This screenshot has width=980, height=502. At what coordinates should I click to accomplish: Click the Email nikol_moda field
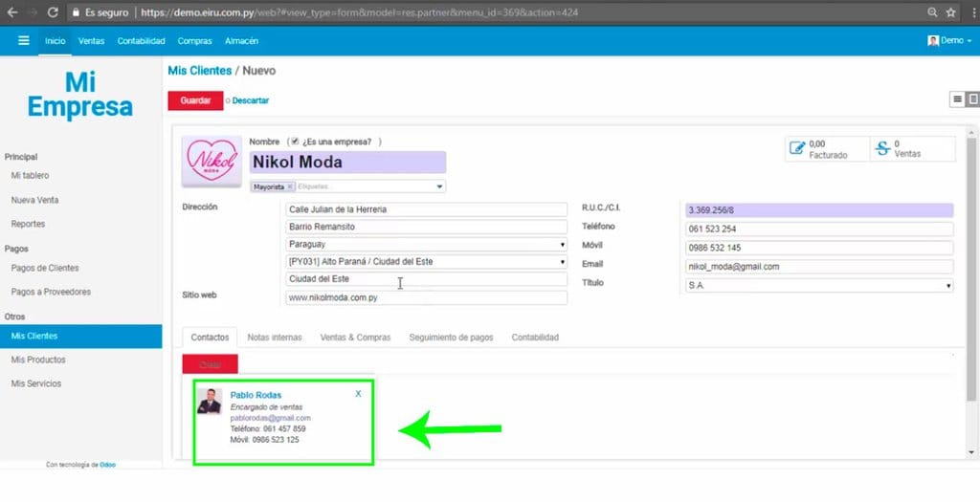tap(819, 267)
